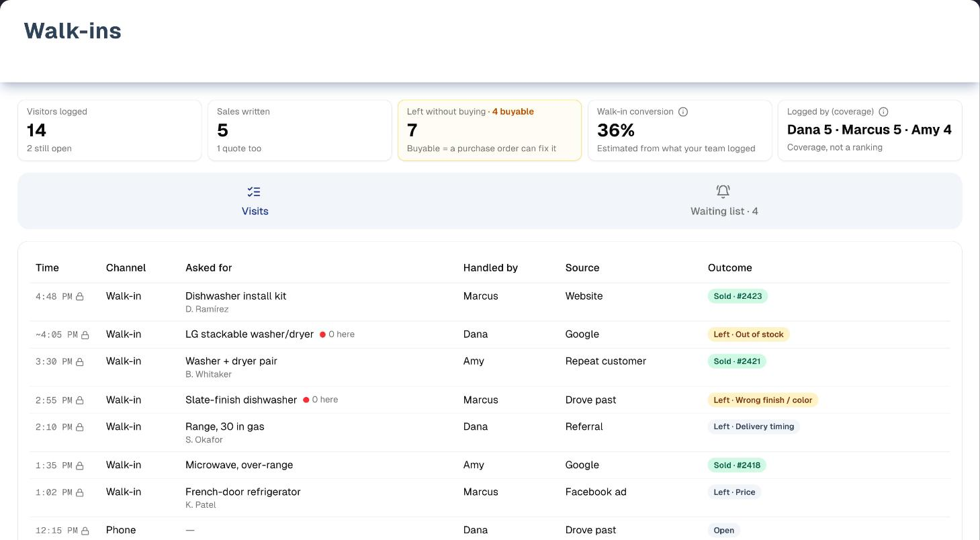Click customer name S. Okafor

click(x=204, y=440)
